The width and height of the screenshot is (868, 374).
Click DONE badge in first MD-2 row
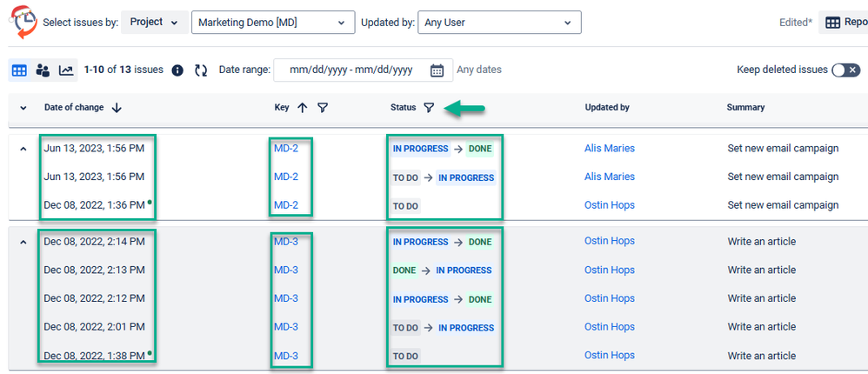(479, 148)
